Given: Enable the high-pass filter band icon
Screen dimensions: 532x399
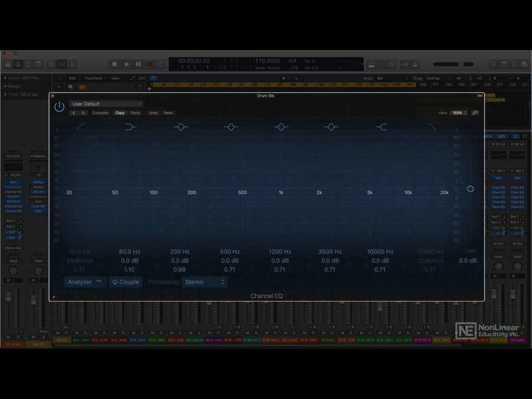Looking at the screenshot, I should tap(80, 127).
